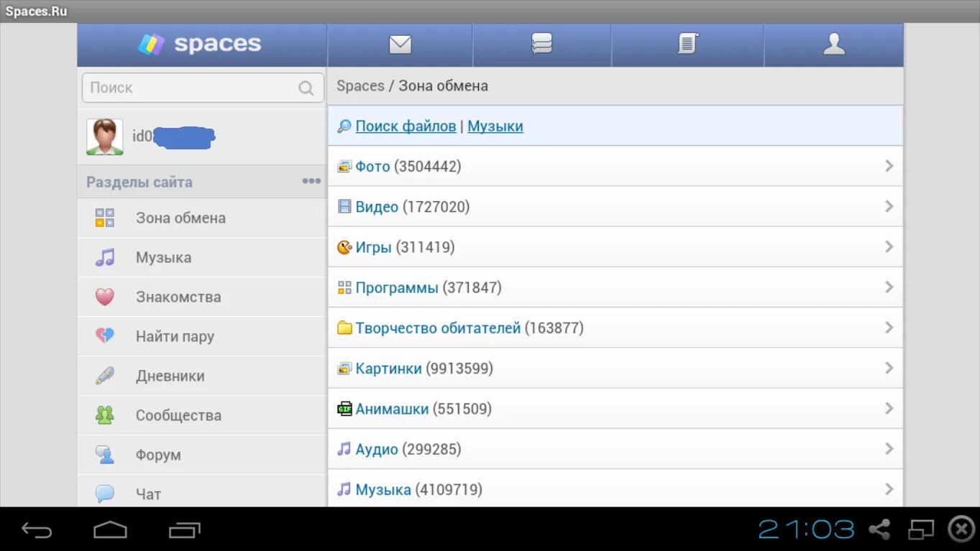
Task: Click the Творчество обитателей folder icon
Action: (344, 328)
